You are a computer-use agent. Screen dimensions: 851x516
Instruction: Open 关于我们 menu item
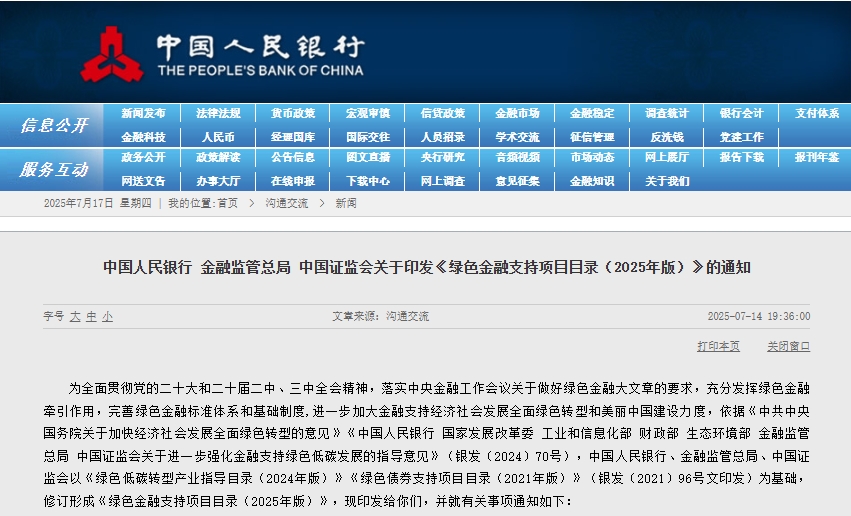click(667, 181)
